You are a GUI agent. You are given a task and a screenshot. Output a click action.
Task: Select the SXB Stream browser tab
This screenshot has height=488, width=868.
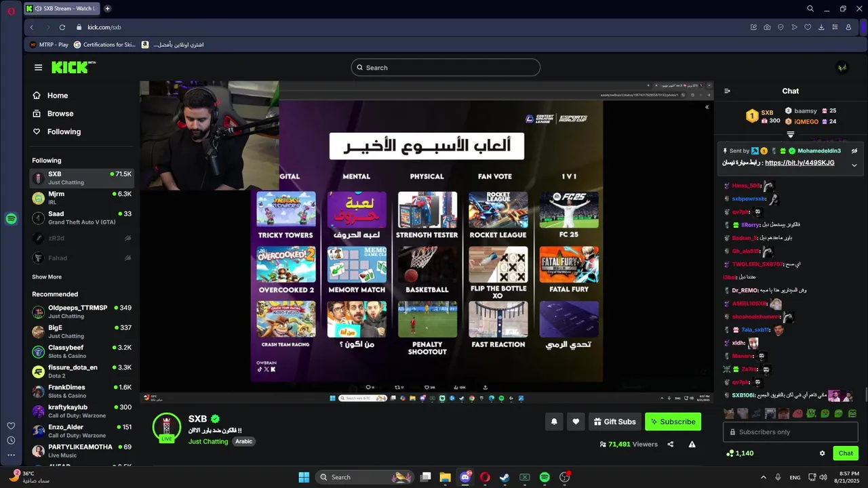point(62,9)
